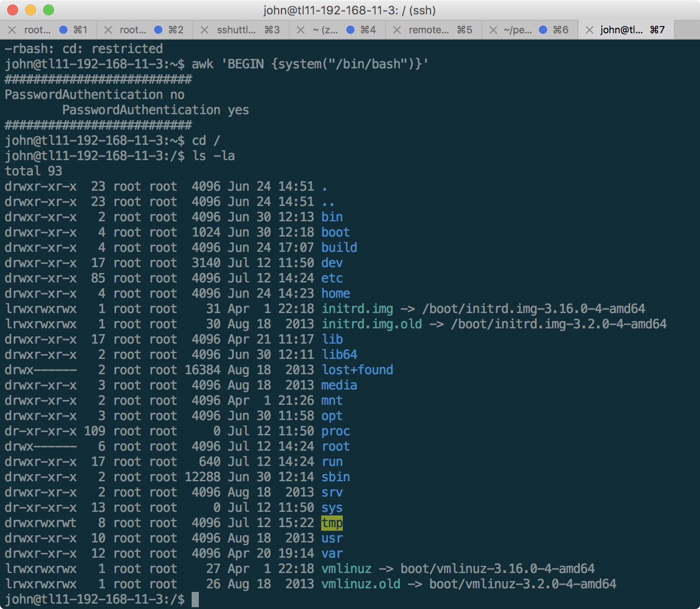
Task: Click the awk 'BEGIN {system("/bin/bash")}' command
Action: pos(310,64)
